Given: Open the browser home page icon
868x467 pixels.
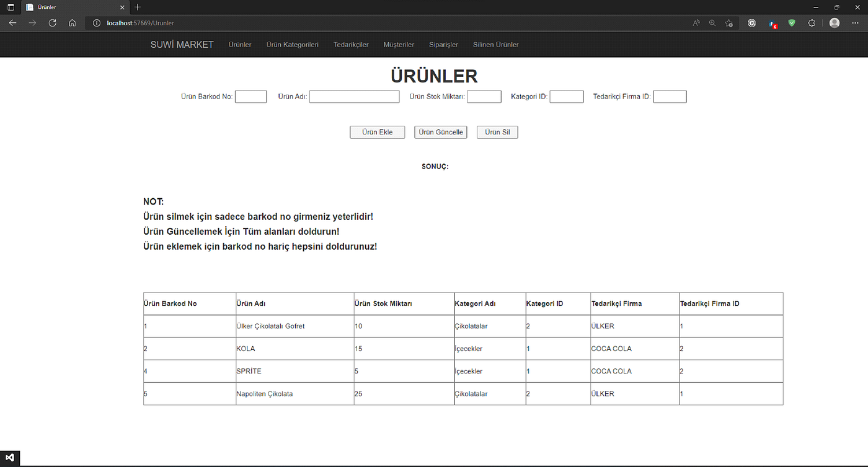Looking at the screenshot, I should (73, 23).
